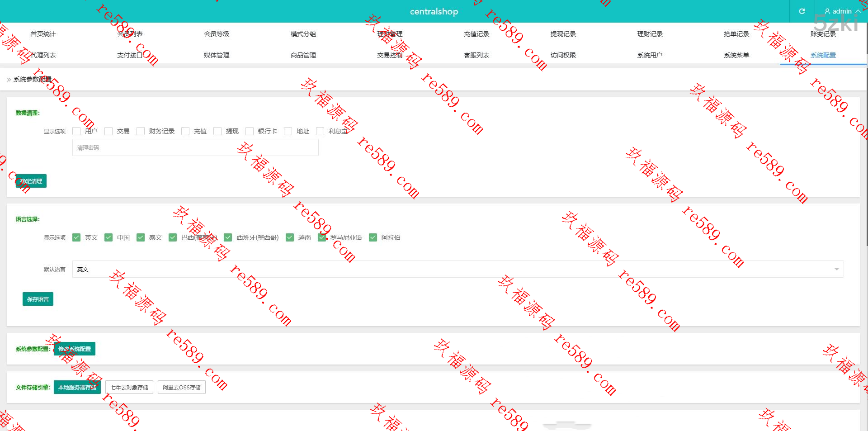Expand the 默认语言 dropdown
This screenshot has width=868, height=431.
point(458,269)
